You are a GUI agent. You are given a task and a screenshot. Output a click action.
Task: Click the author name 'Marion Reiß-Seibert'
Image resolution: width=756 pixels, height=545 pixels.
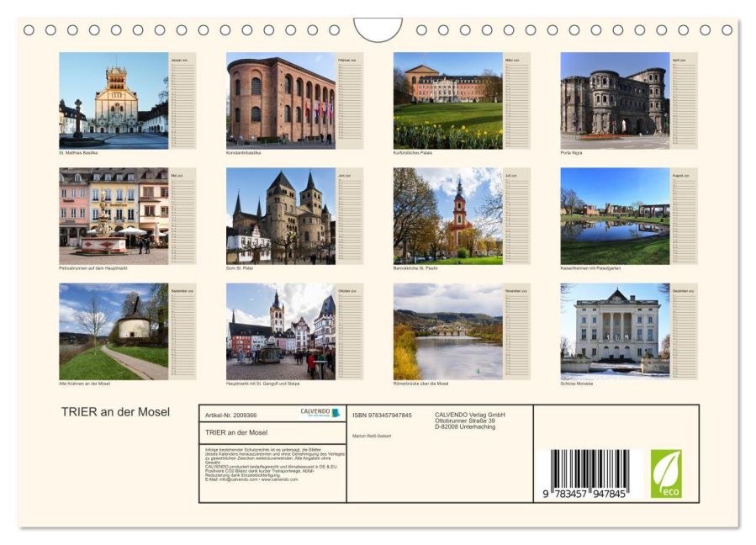(x=372, y=436)
